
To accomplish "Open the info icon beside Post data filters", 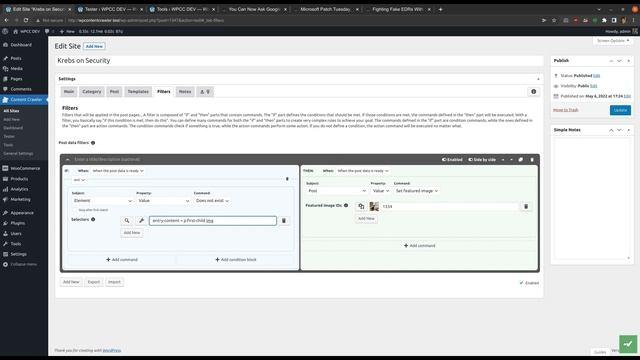I will click(93, 143).
